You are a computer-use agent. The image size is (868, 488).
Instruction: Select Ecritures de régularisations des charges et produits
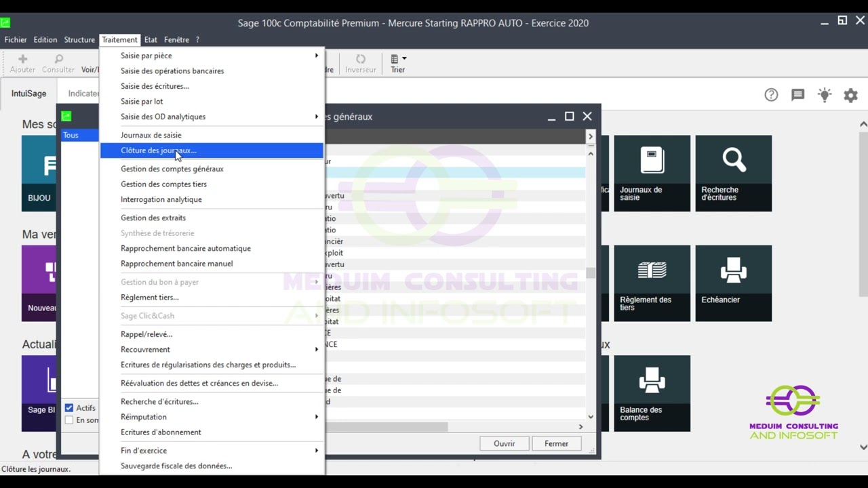pyautogui.click(x=212, y=365)
